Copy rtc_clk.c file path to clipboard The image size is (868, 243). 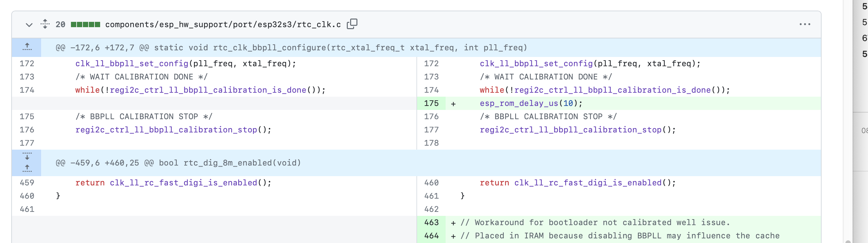pyautogui.click(x=352, y=24)
